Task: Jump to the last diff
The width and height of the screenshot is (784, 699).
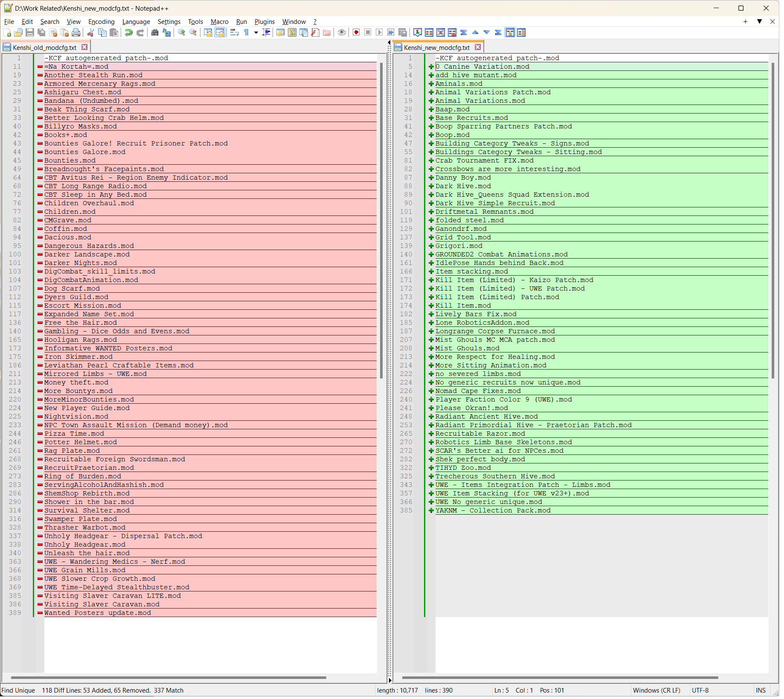Action: (498, 33)
